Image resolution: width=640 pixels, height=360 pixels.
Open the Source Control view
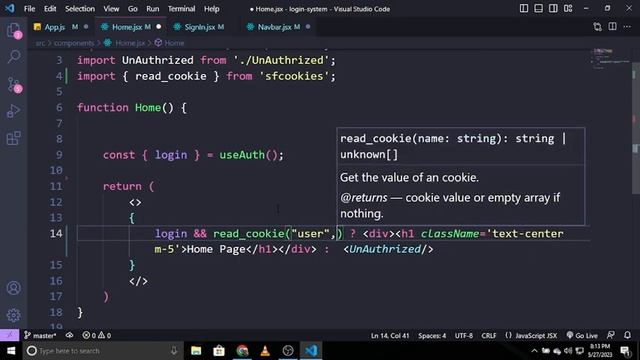pyautogui.click(x=13, y=85)
